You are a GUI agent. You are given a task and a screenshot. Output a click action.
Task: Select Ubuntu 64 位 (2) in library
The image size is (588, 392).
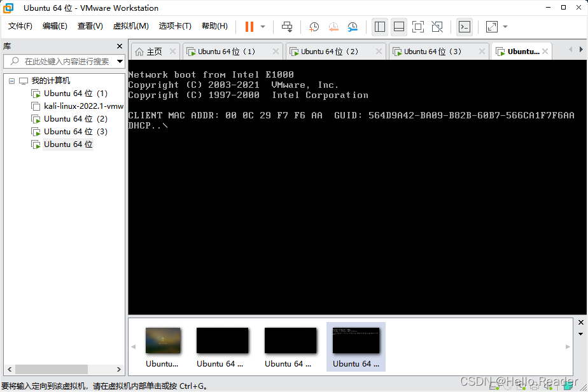[75, 119]
